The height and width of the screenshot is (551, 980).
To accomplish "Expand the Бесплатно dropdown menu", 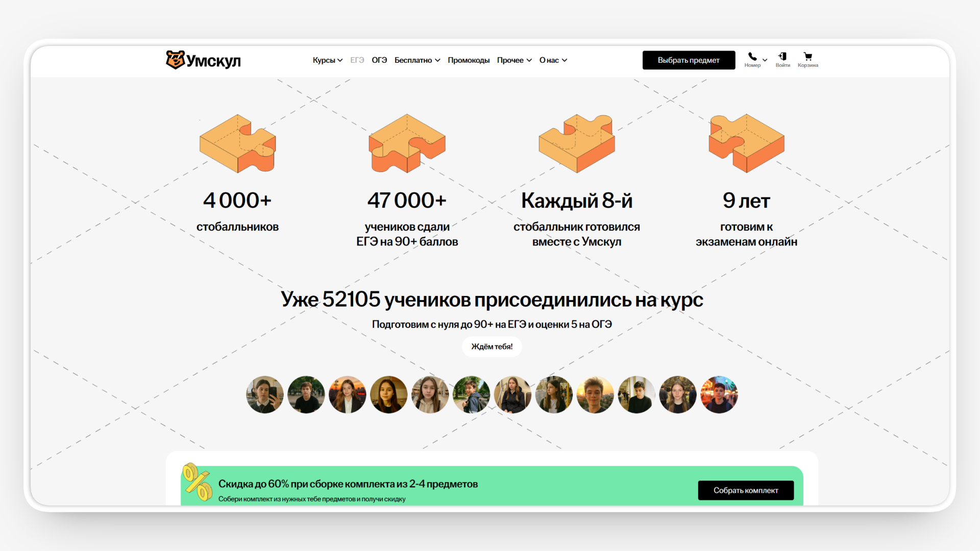I will tap(417, 60).
